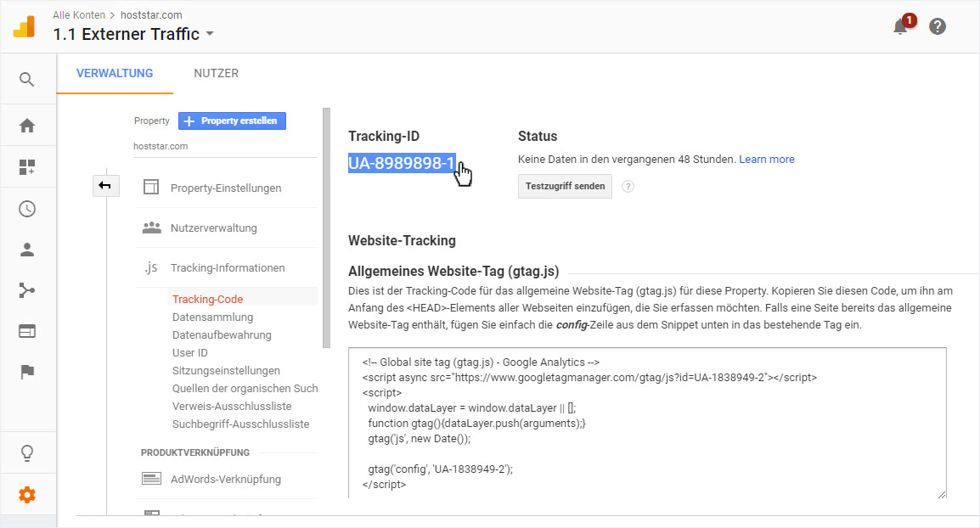The image size is (980, 528).
Task: Open the Learn more link
Action: coord(766,160)
